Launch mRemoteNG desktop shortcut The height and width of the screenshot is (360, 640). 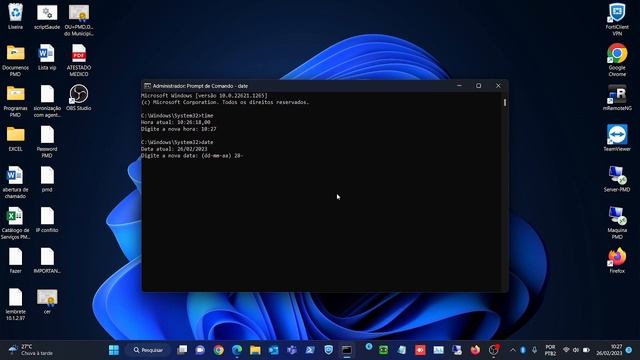tap(617, 98)
